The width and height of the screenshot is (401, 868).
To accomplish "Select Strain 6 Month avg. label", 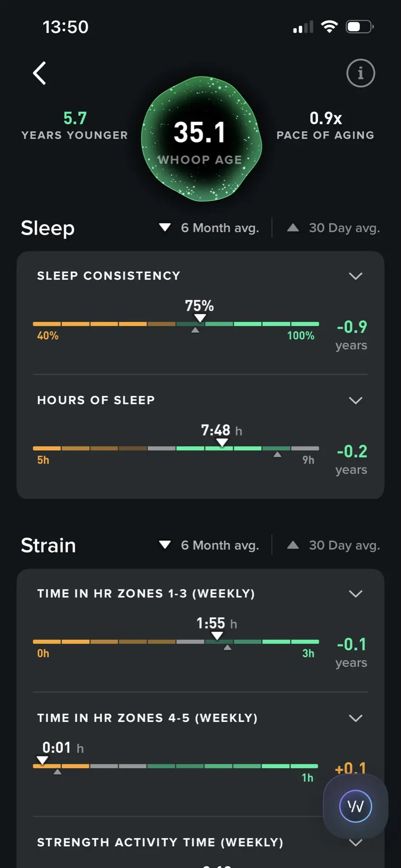I will click(220, 545).
